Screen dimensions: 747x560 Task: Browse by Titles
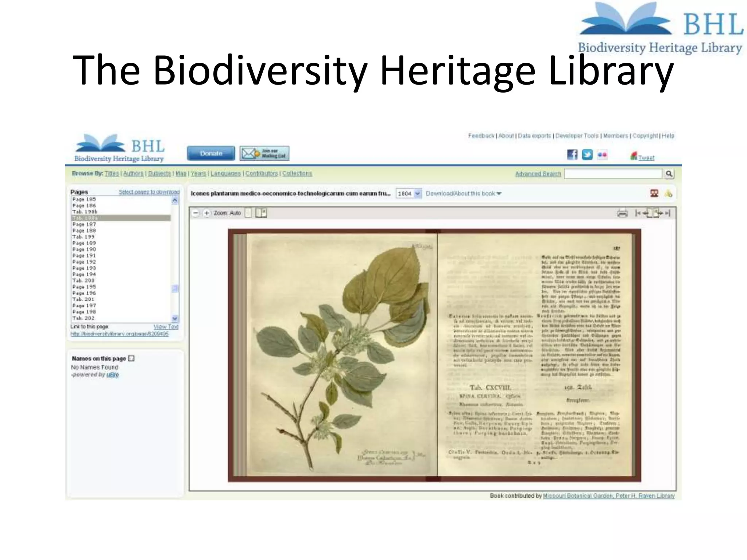(112, 174)
